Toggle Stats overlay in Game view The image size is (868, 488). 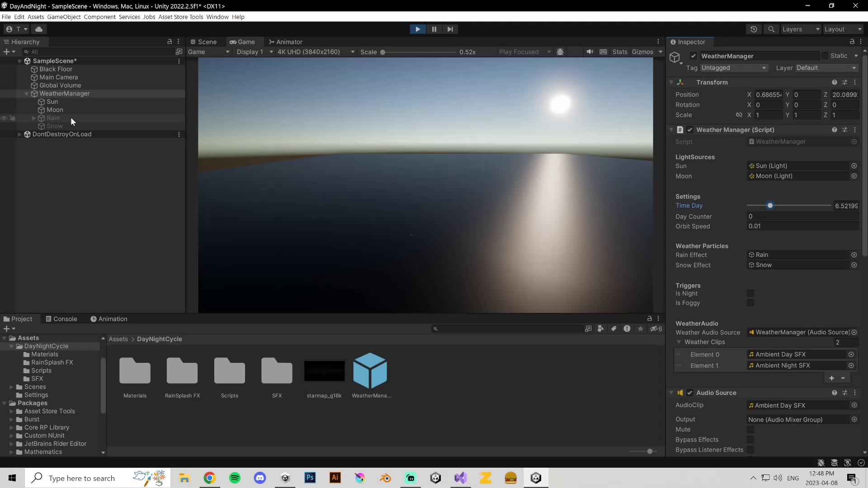tap(620, 52)
